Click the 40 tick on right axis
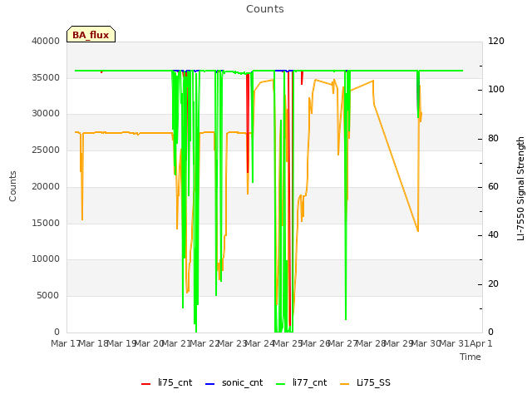 click(x=493, y=234)
